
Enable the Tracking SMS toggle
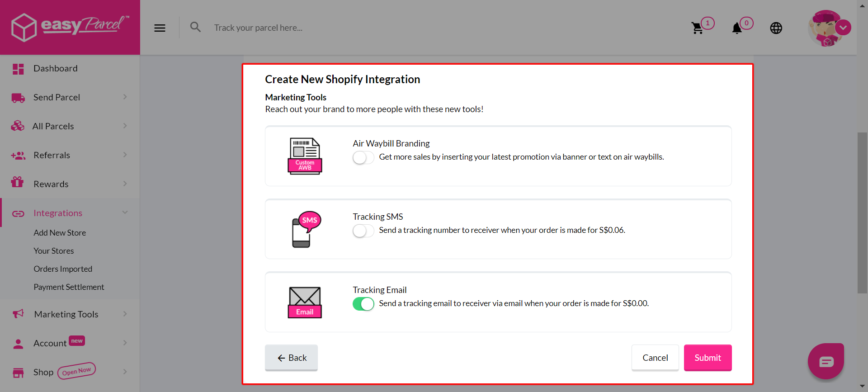(363, 231)
